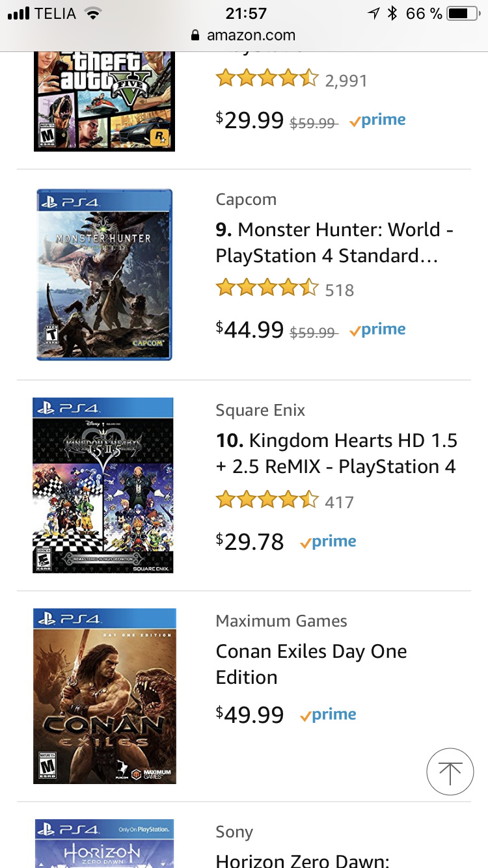View the 518 reviews for Monster Hunter
Viewport: 488px width, 868px height.
point(340,290)
